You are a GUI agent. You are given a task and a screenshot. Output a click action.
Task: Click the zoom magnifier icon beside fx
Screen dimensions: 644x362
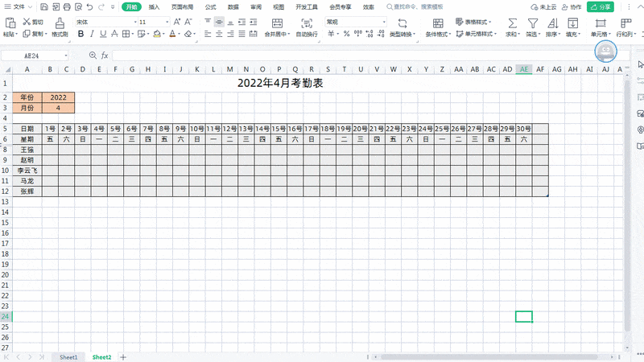(x=93, y=56)
